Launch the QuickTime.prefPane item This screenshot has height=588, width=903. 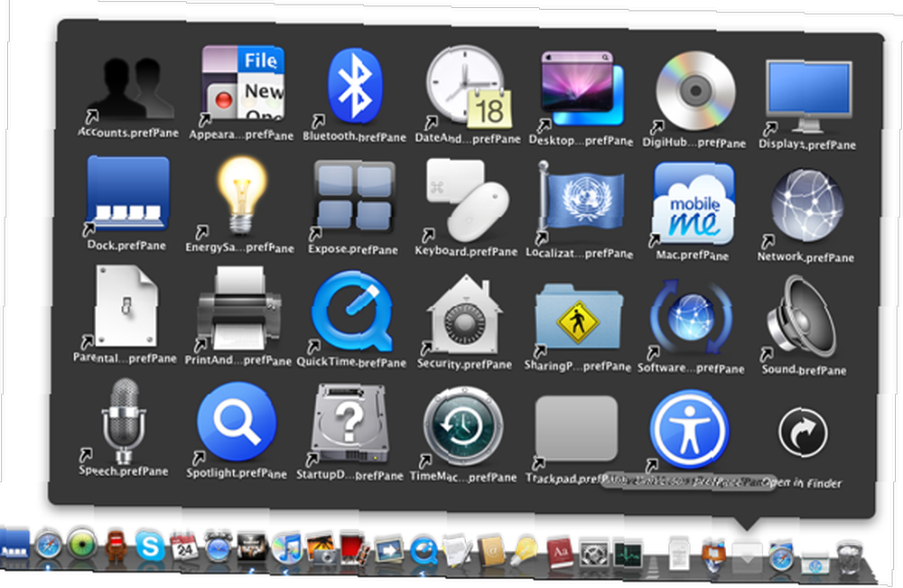[352, 312]
